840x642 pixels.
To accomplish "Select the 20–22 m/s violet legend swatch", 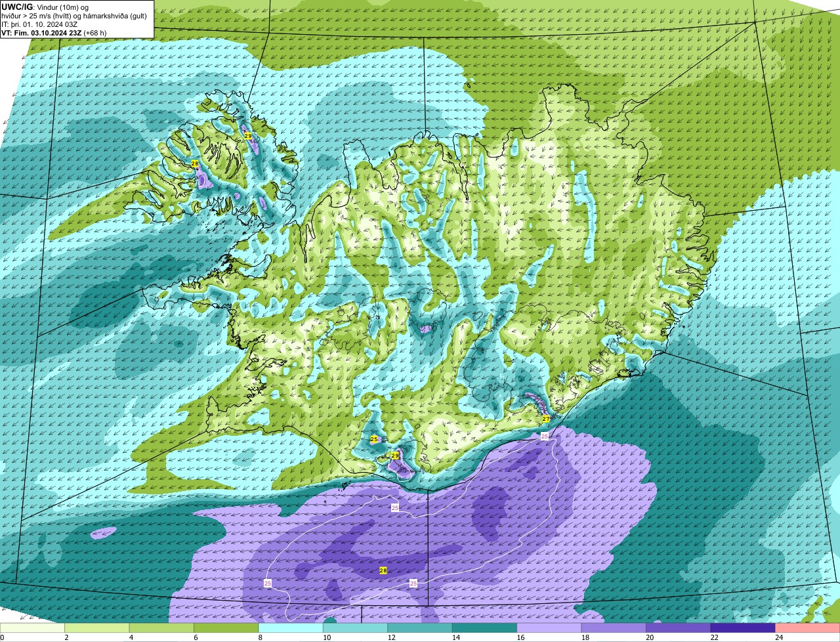I will coord(679,628).
